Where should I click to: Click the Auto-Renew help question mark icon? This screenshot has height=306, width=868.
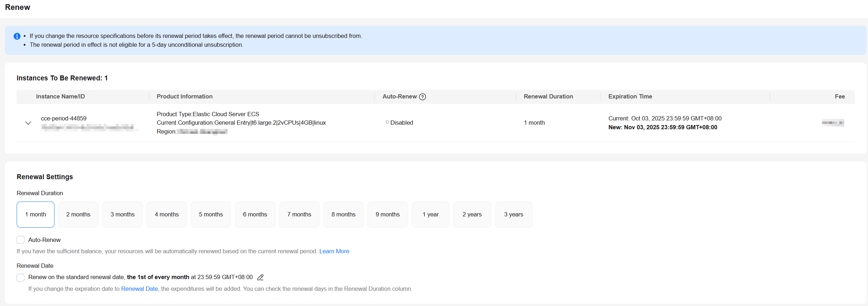coord(422,97)
